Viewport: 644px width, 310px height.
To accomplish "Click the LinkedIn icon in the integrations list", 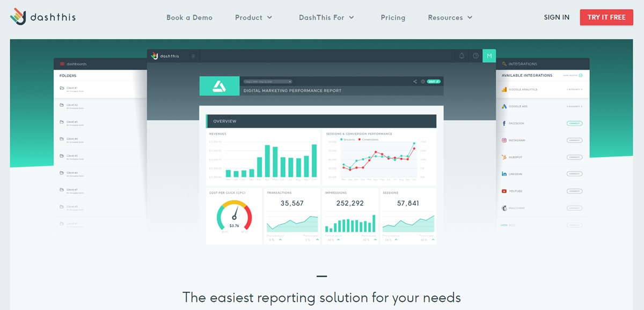I will 504,174.
